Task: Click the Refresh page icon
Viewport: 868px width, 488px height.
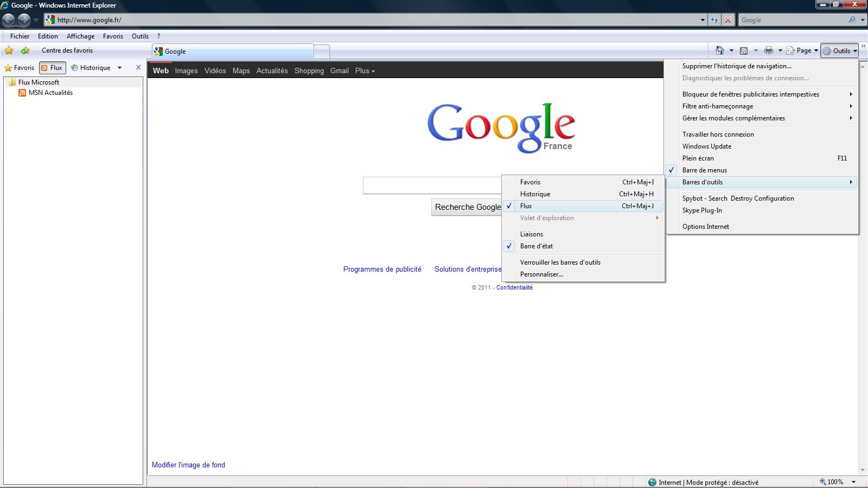Action: point(714,20)
